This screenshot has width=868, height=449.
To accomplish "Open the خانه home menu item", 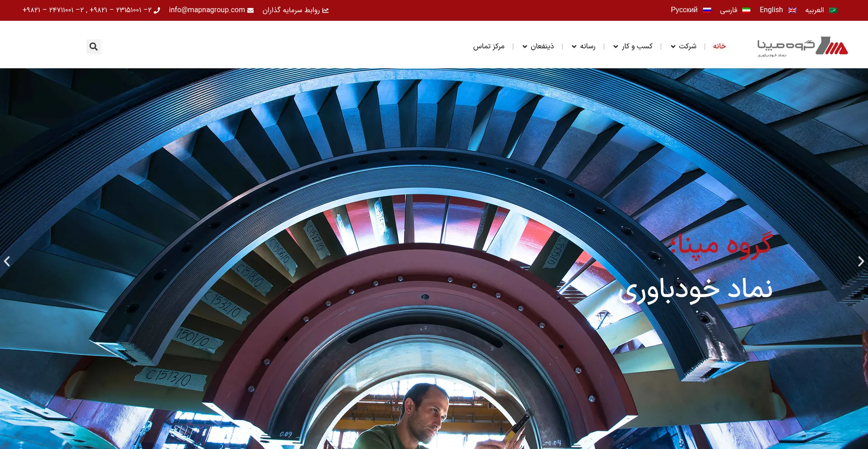I will (x=719, y=46).
